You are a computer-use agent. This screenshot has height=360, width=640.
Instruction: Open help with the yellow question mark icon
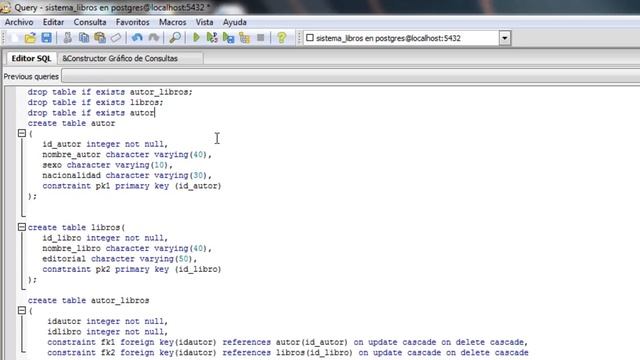[281, 38]
